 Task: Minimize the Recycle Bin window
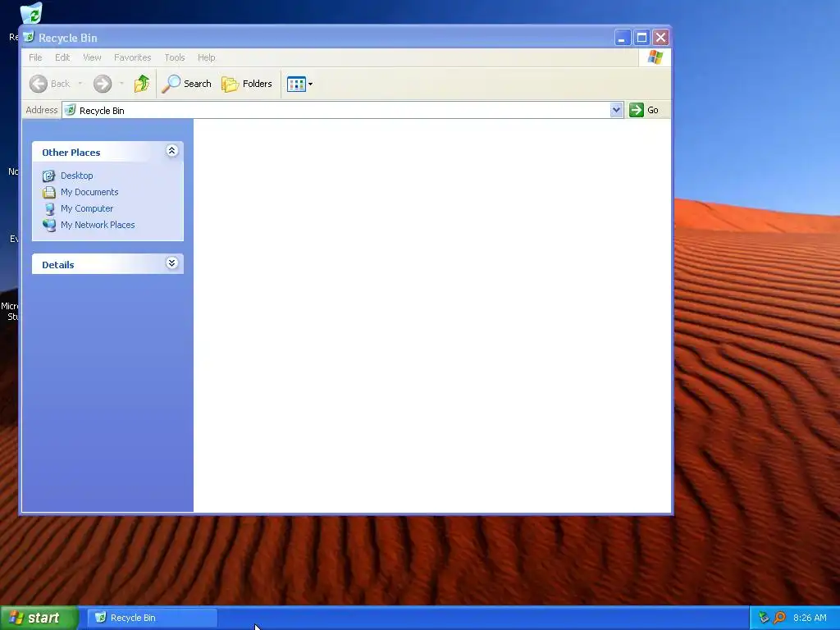point(622,38)
